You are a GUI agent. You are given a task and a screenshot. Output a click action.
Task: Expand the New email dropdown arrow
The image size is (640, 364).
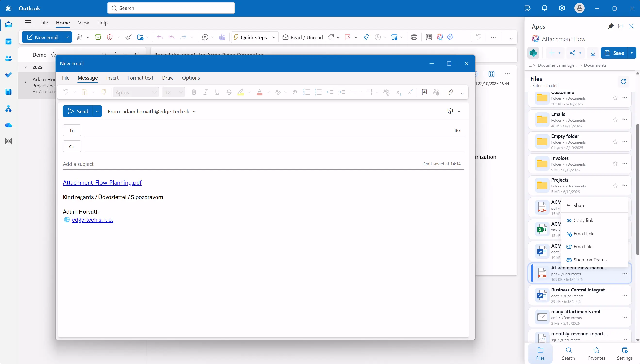click(67, 37)
